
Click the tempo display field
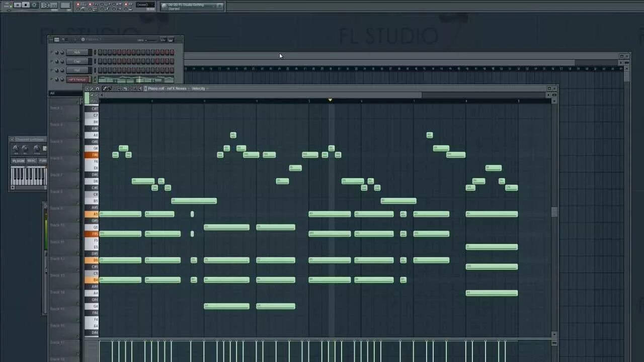pos(49,5)
